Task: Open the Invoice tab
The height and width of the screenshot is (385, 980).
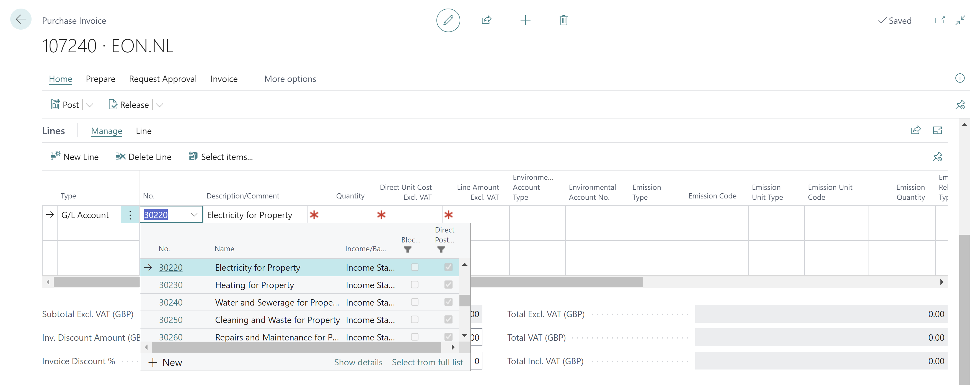Action: tap(224, 79)
